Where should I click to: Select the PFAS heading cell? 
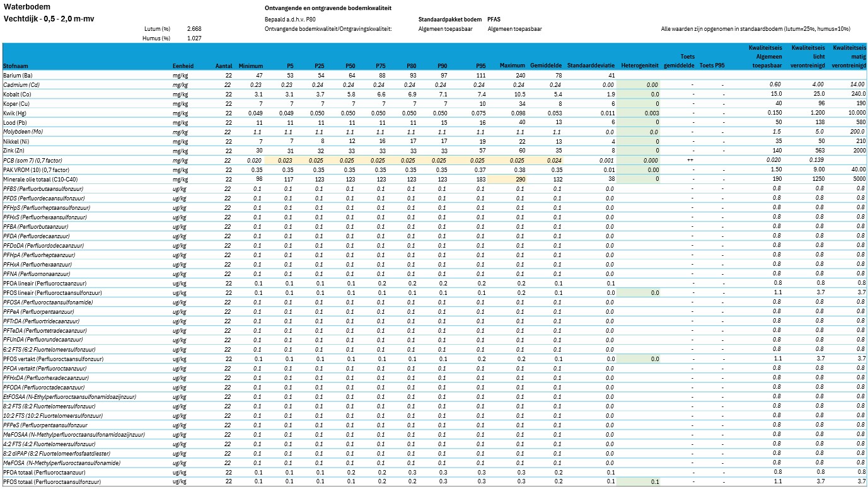495,20
